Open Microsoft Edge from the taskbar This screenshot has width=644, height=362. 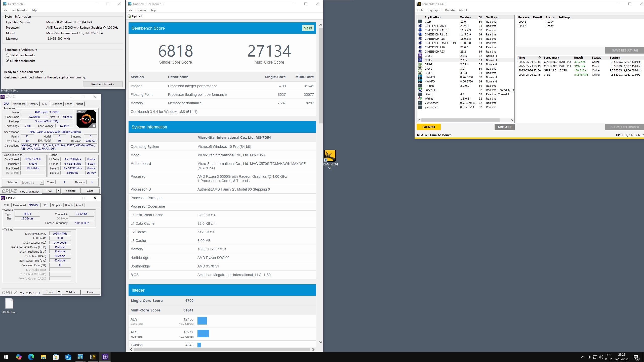click(31, 357)
